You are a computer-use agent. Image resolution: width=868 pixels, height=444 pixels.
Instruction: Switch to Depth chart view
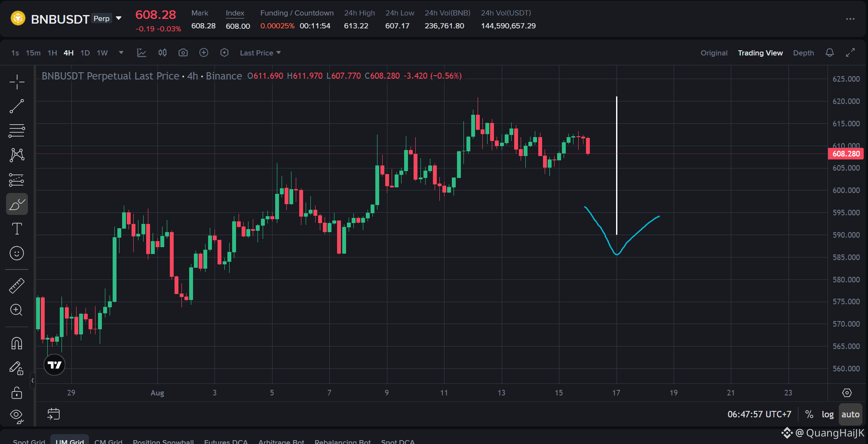coord(804,53)
